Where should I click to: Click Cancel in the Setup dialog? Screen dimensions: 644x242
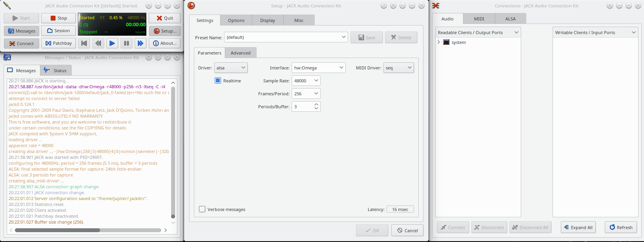coord(407,230)
